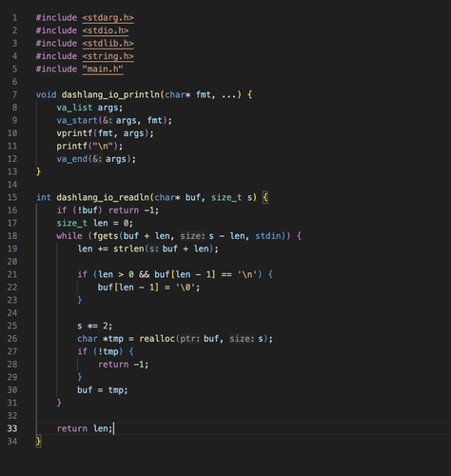Click the <stdio.h> include path
Image resolution: width=451 pixels, height=476 pixels.
pyautogui.click(x=106, y=30)
